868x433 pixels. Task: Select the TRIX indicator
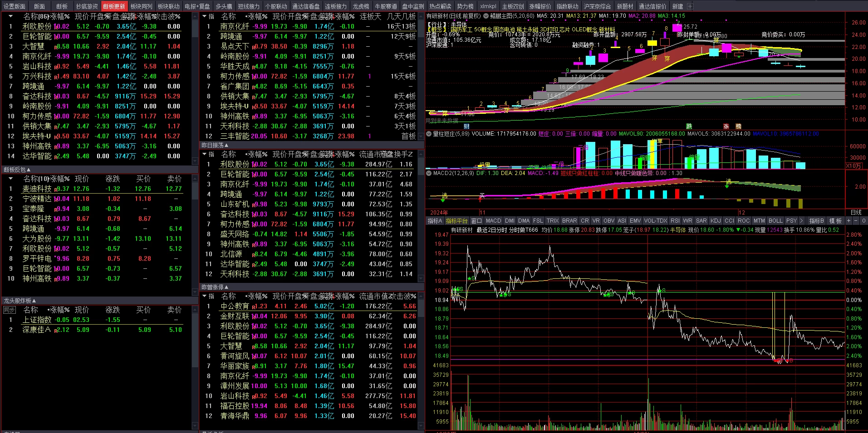pyautogui.click(x=553, y=221)
